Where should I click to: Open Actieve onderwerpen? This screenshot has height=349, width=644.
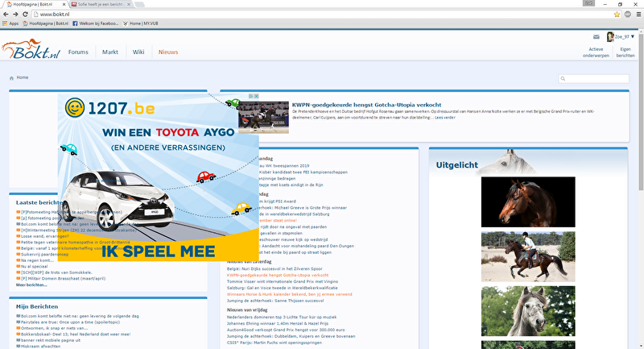pyautogui.click(x=596, y=52)
